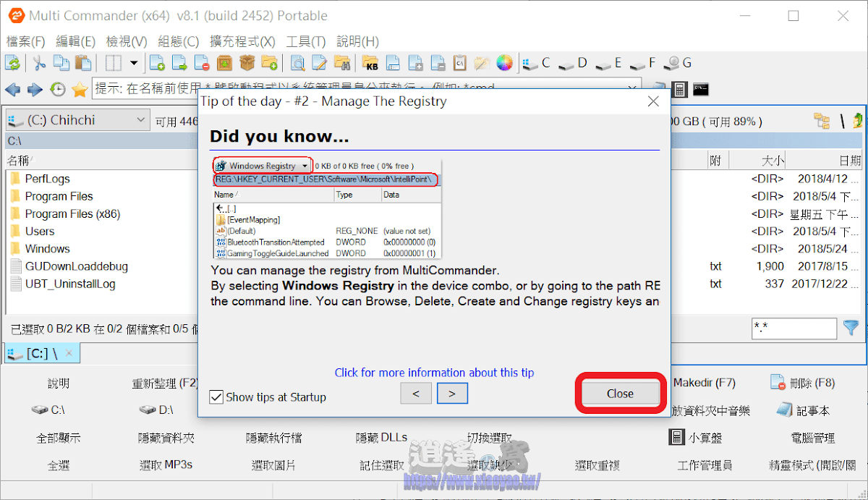Click the edit file pencil icon
This screenshot has height=500, width=868.
pos(320,63)
